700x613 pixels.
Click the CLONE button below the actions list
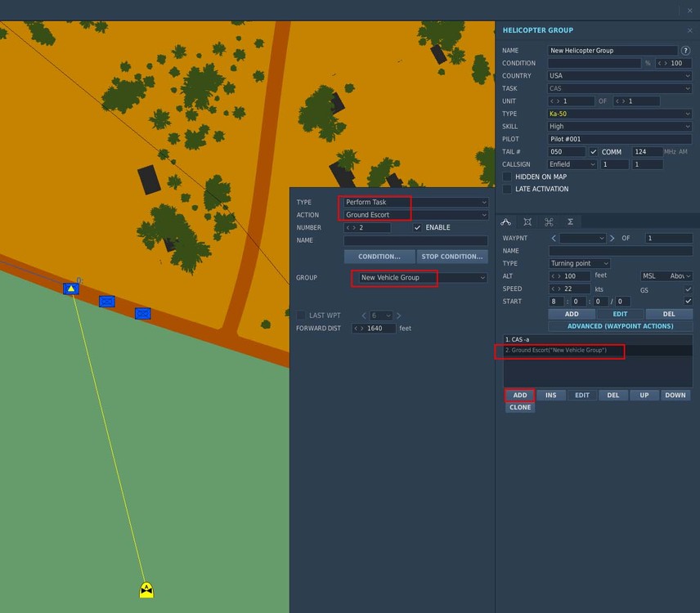pos(520,407)
